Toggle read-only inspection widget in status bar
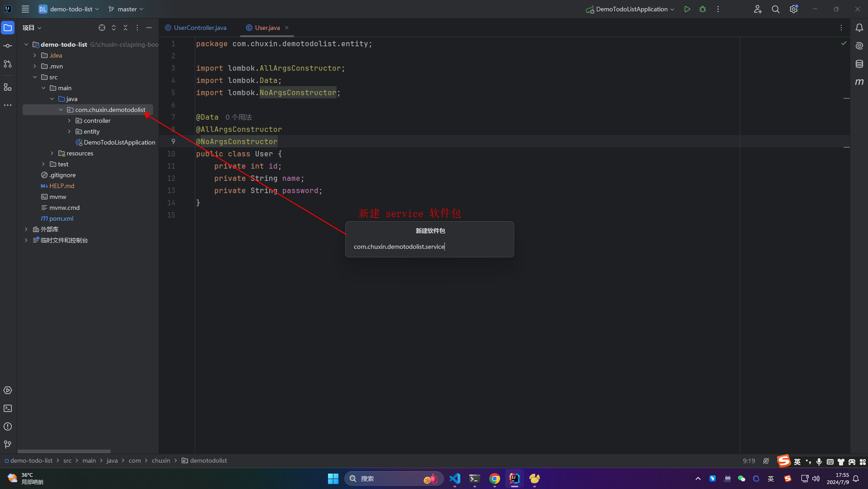 pyautogui.click(x=766, y=461)
